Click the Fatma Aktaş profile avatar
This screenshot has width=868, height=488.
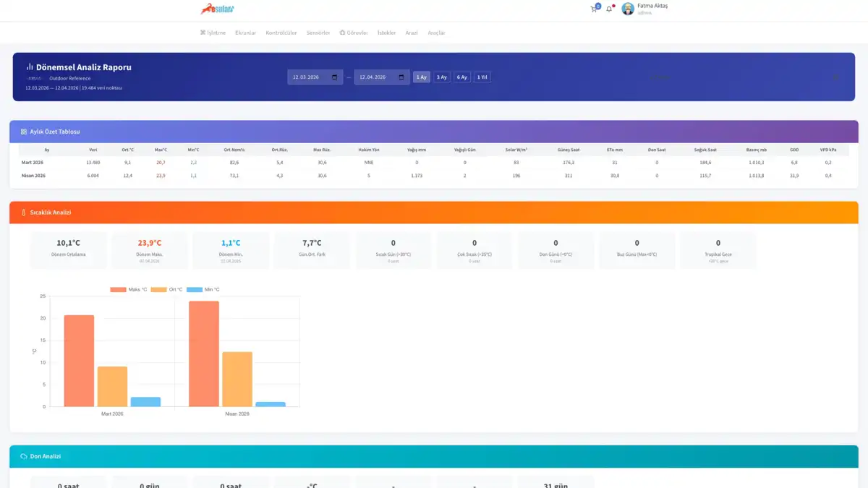click(x=628, y=9)
